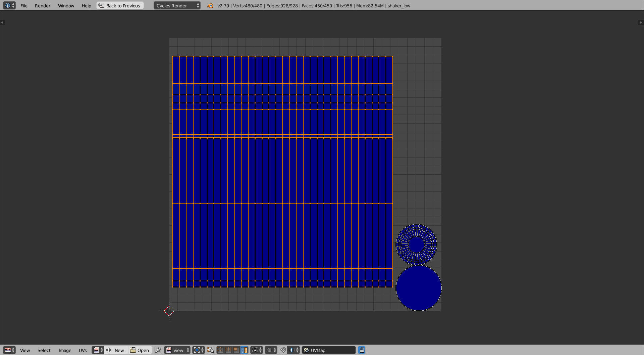Image resolution: width=644 pixels, height=355 pixels.
Task: Click the scene statistics text v2.79
Action: click(x=223, y=6)
